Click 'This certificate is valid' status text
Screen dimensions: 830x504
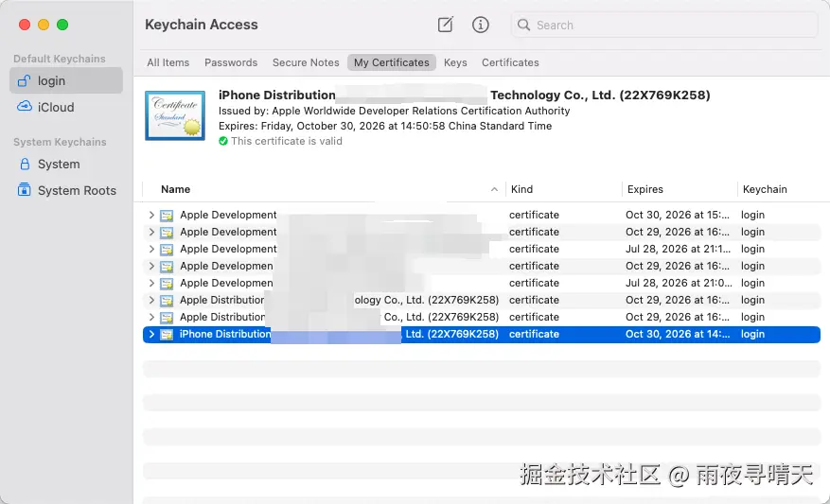pos(287,141)
